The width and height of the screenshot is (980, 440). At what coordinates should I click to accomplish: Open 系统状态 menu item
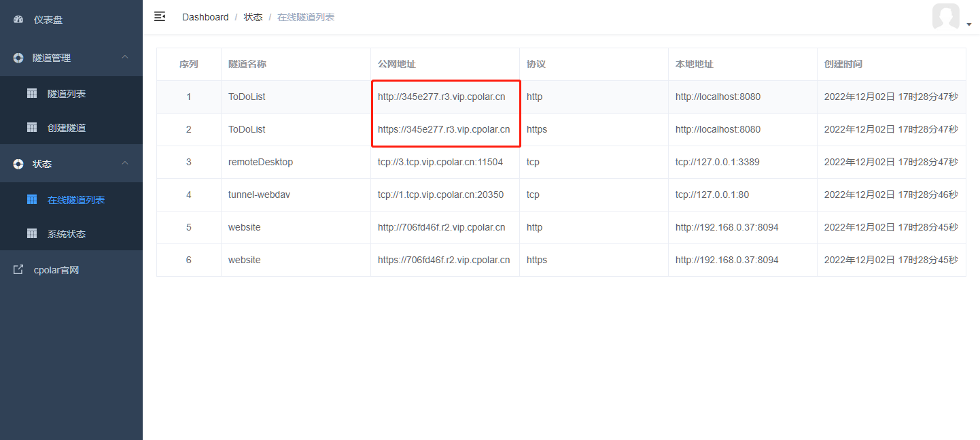click(x=67, y=234)
